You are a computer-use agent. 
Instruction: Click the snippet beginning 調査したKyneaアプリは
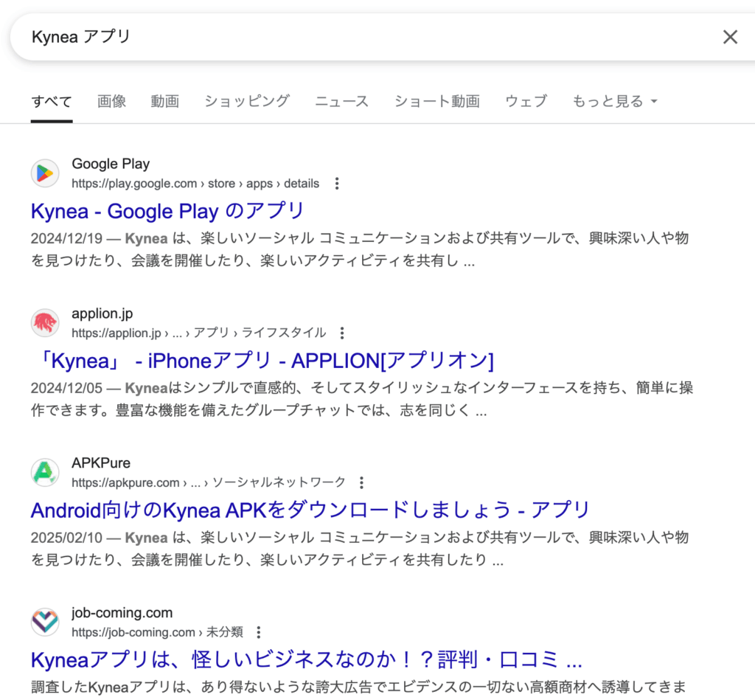pos(358,687)
